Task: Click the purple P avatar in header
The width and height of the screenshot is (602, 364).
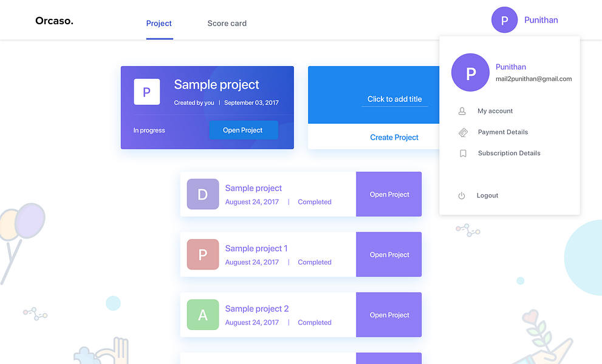Action: pos(504,20)
